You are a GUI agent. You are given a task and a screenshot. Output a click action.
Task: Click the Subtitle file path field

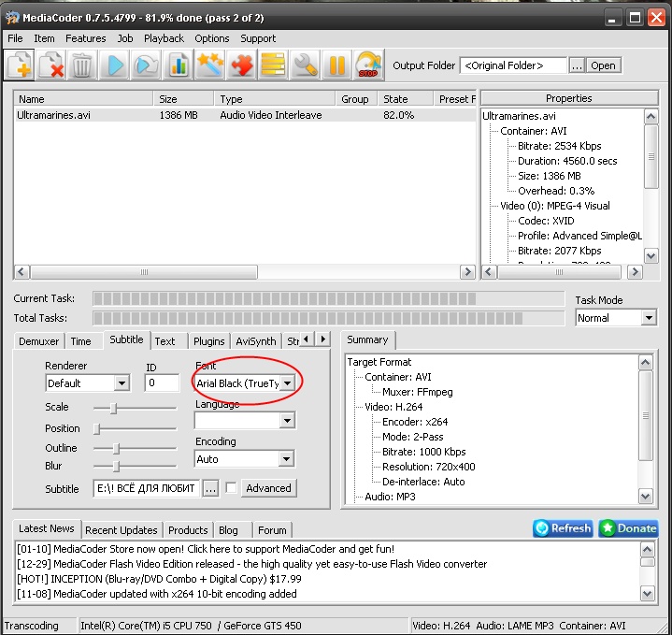coord(146,488)
